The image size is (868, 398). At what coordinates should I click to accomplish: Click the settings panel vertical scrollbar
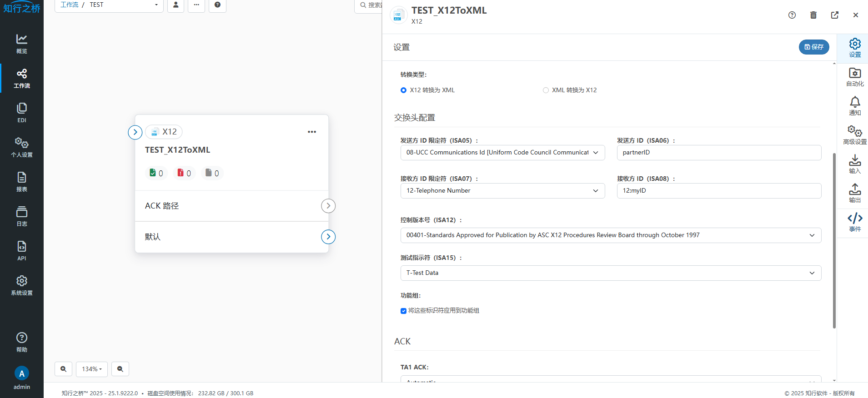pos(834,241)
